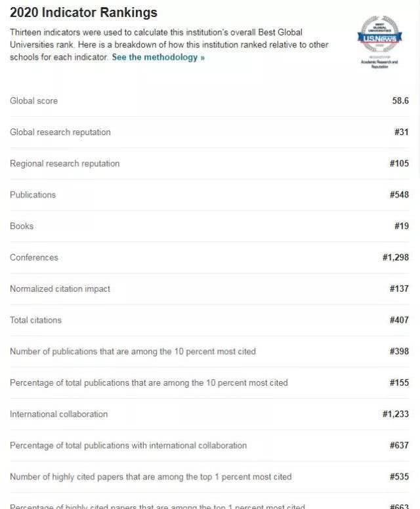Click "Percentage of total publications with international collaboration" label

(128, 445)
